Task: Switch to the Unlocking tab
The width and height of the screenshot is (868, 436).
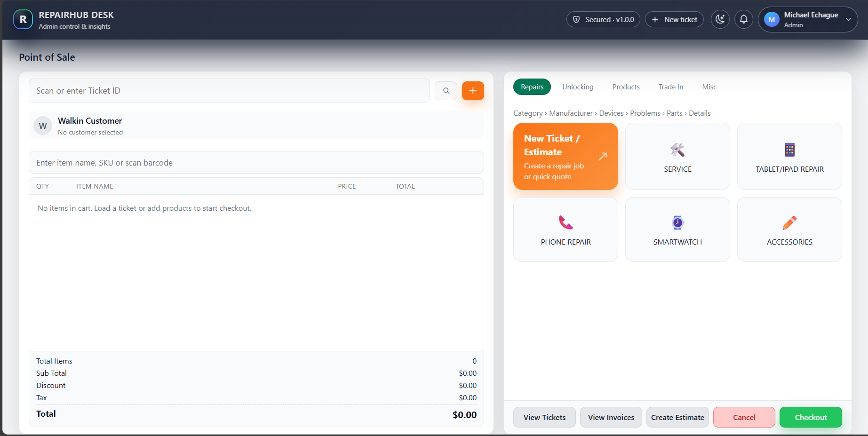Action: pos(578,87)
